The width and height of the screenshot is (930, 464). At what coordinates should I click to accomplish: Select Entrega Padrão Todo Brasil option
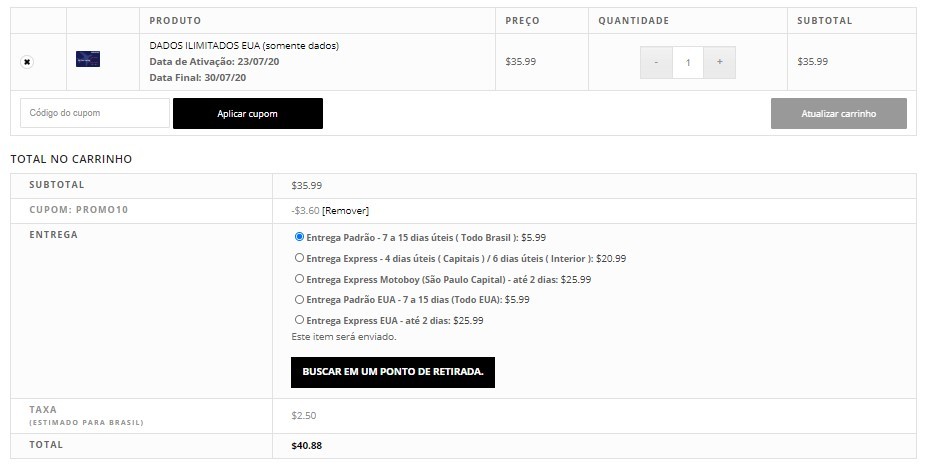pyautogui.click(x=300, y=237)
